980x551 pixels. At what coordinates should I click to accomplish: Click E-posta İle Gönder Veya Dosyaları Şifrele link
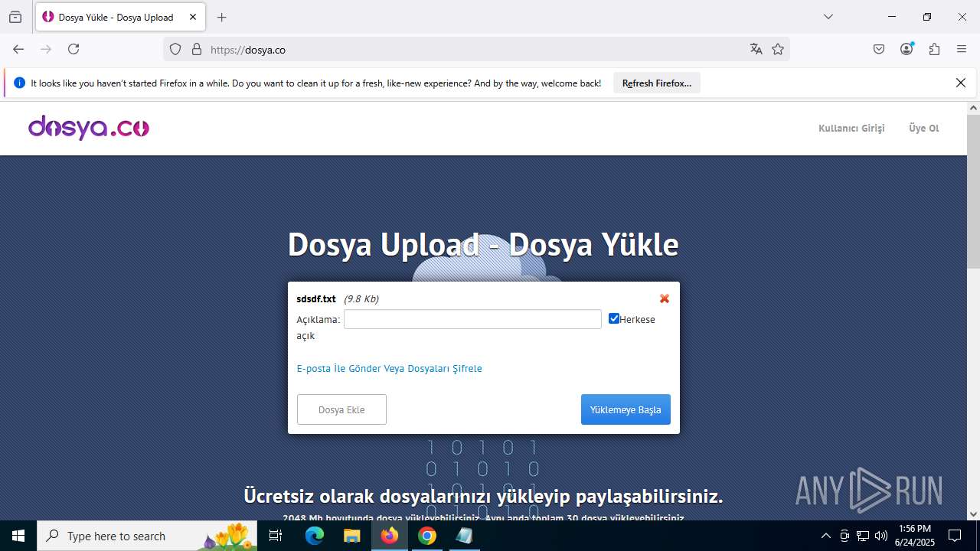point(389,369)
